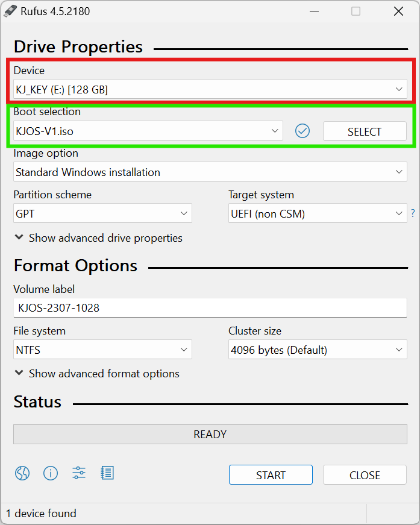Minimize the Rufus window

tap(314, 11)
